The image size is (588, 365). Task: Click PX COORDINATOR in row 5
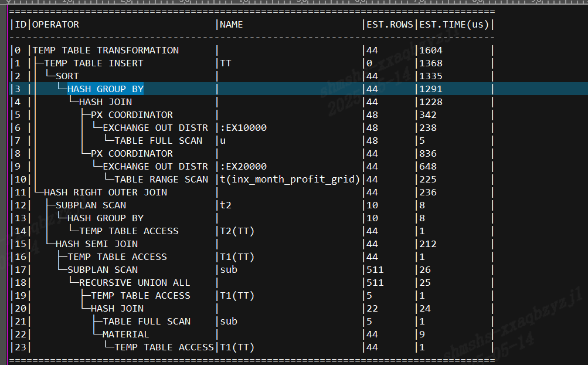[x=132, y=114]
